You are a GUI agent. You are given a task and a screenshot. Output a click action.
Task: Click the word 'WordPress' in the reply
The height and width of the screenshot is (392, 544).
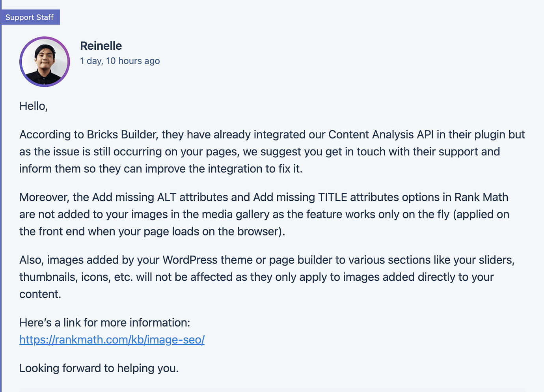click(x=190, y=260)
